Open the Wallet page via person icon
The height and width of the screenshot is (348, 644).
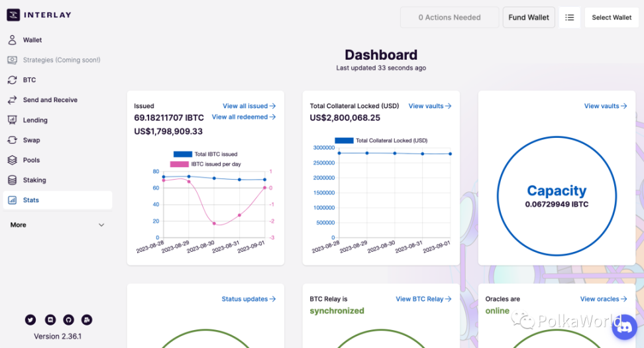tap(13, 40)
